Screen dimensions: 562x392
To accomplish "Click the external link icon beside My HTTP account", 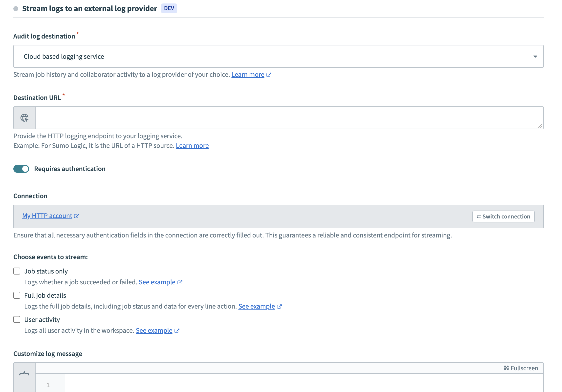I will click(77, 216).
